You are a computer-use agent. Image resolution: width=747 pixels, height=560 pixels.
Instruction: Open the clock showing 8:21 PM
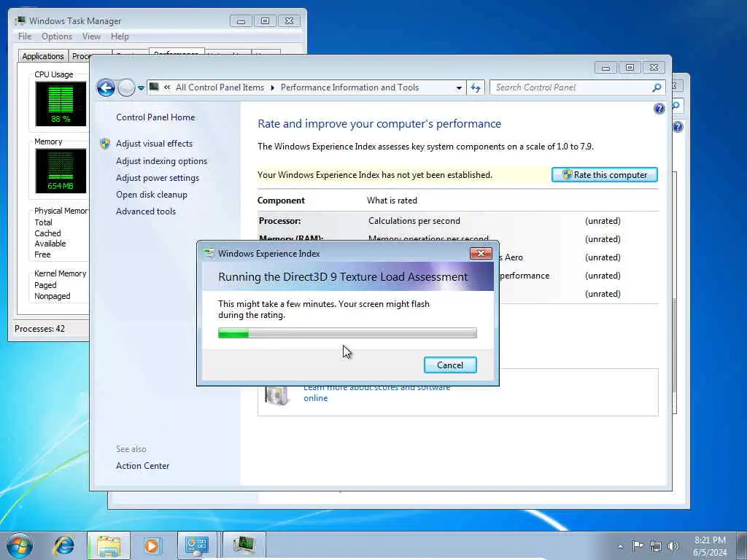coord(710,546)
